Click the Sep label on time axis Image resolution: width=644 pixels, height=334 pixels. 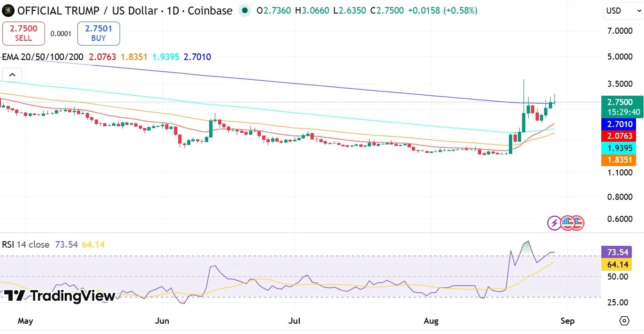(568, 321)
